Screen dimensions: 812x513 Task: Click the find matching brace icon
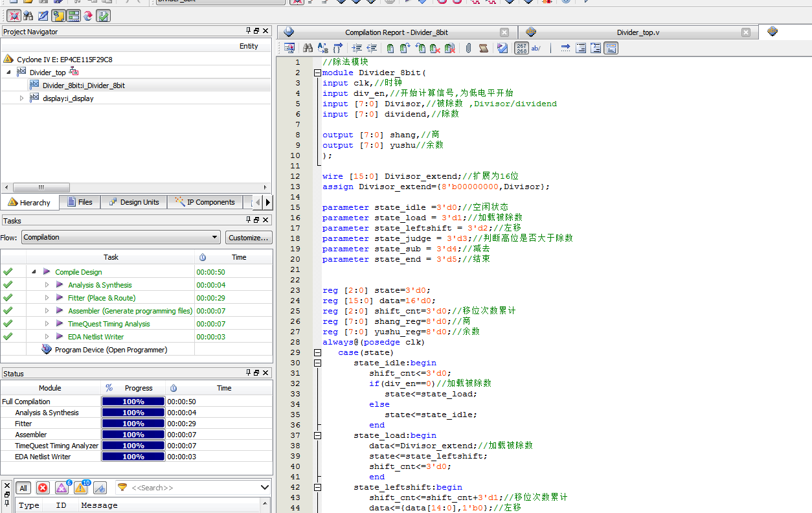click(338, 48)
